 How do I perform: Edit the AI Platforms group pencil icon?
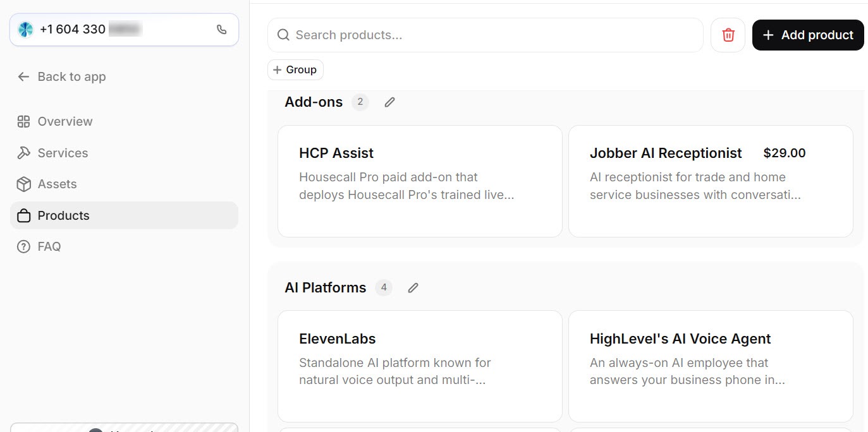click(413, 287)
